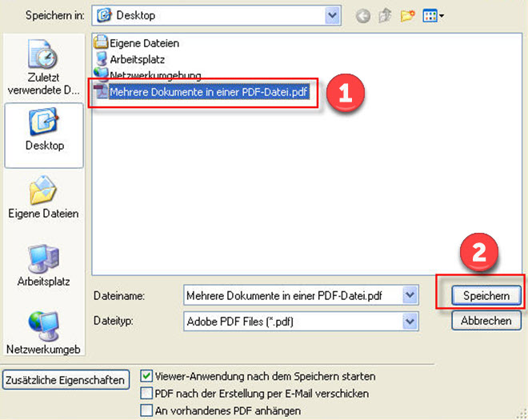Select Netzwerkumgebung in file list
528x420 pixels.
click(147, 74)
